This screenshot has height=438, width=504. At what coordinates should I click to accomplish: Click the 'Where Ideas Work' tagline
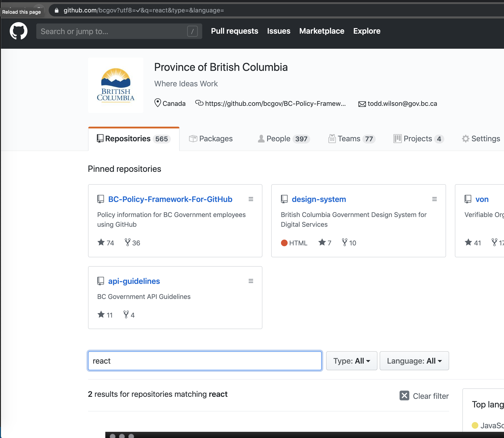pyautogui.click(x=186, y=83)
